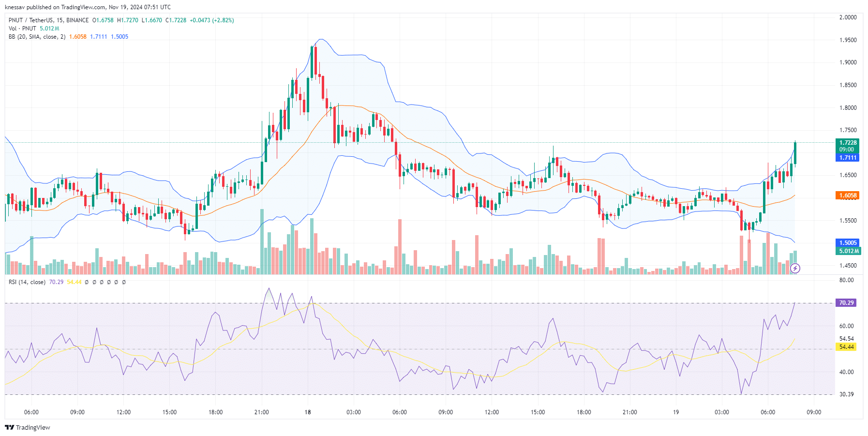Click the L1.6670 low value in legend
The image size is (868, 436).
click(152, 20)
